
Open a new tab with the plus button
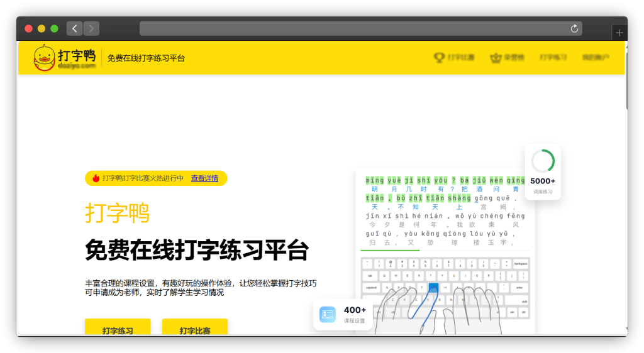click(x=619, y=33)
